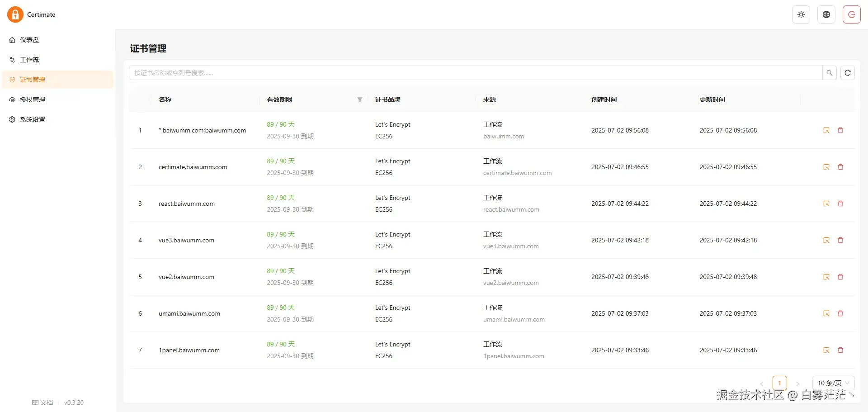Open the 10 条/页 page size dropdown
This screenshot has height=412, width=868.
tap(834, 383)
